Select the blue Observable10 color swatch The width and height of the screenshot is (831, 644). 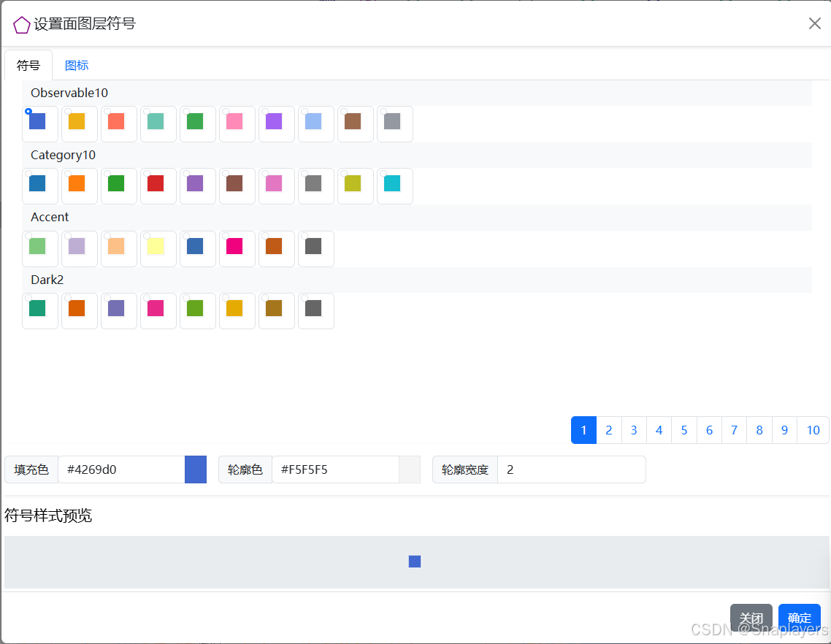click(39, 124)
